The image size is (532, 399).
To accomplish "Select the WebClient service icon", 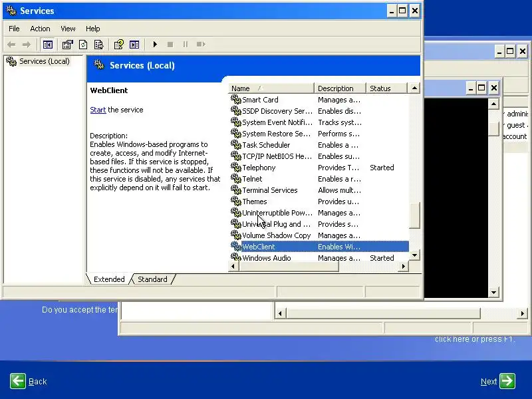I will pos(236,247).
